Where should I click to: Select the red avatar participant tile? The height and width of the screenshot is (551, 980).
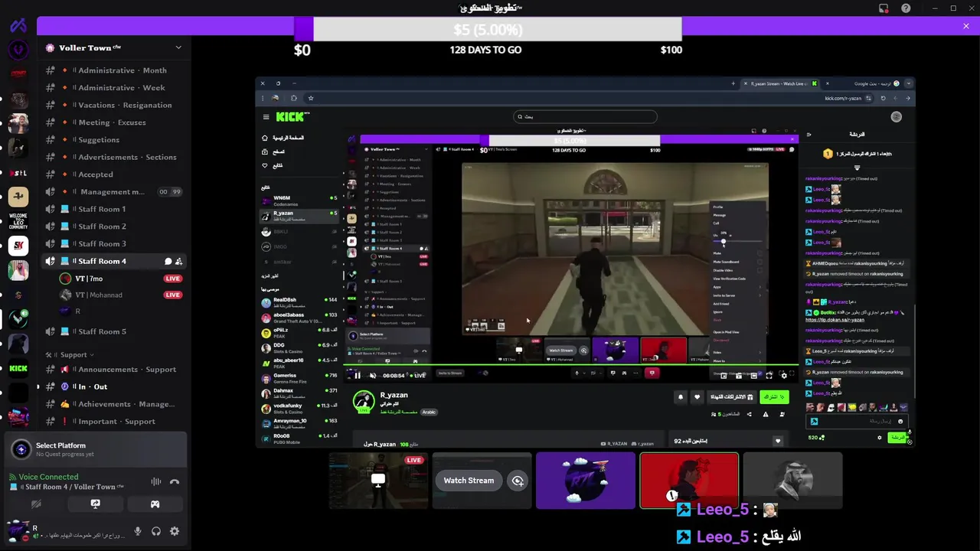689,481
